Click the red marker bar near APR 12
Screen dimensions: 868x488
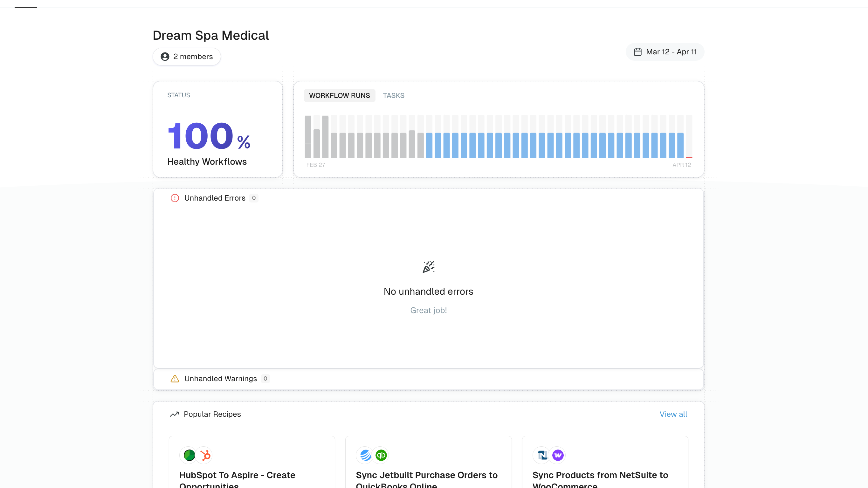(x=689, y=157)
